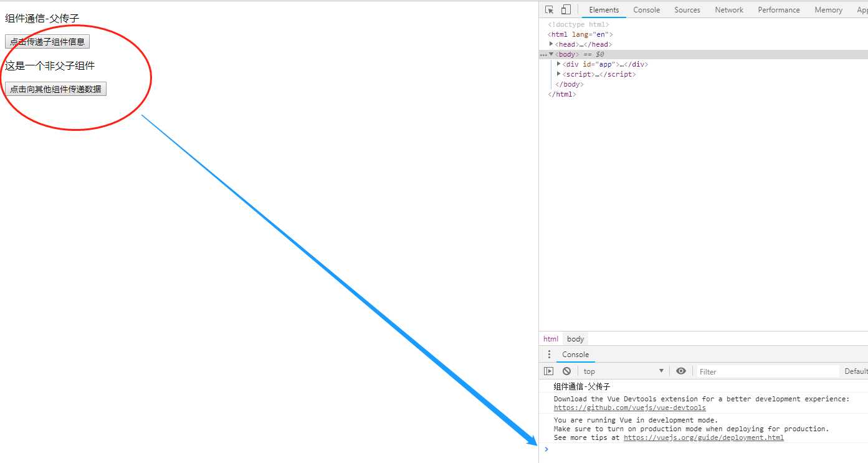Select the html breadcrumb item
Viewport: 868px width, 463px height.
551,339
